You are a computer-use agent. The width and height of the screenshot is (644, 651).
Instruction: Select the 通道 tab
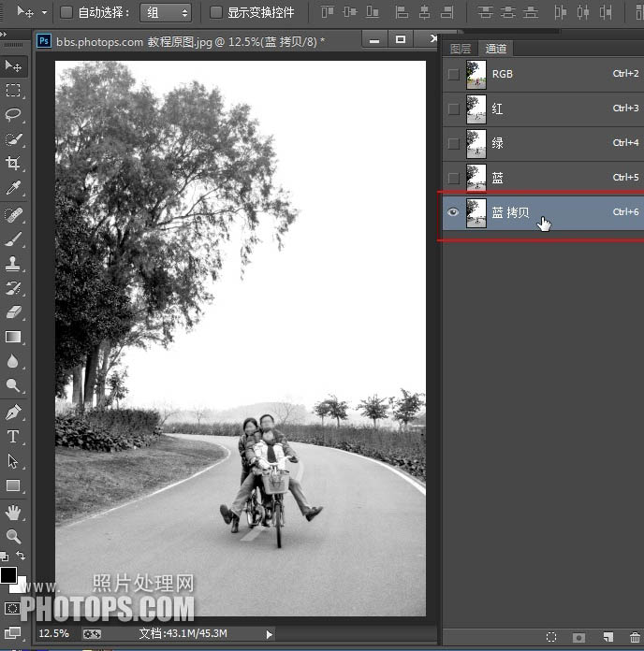point(494,49)
